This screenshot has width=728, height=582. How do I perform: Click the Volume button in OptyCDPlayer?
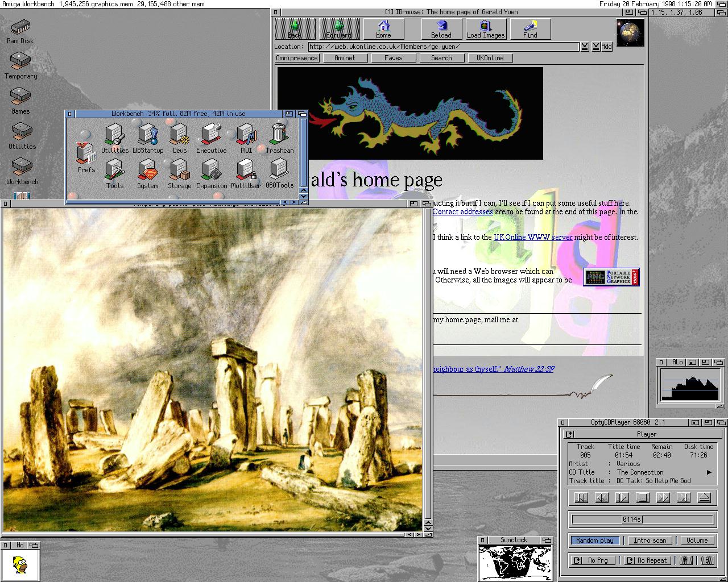pyautogui.click(x=697, y=541)
